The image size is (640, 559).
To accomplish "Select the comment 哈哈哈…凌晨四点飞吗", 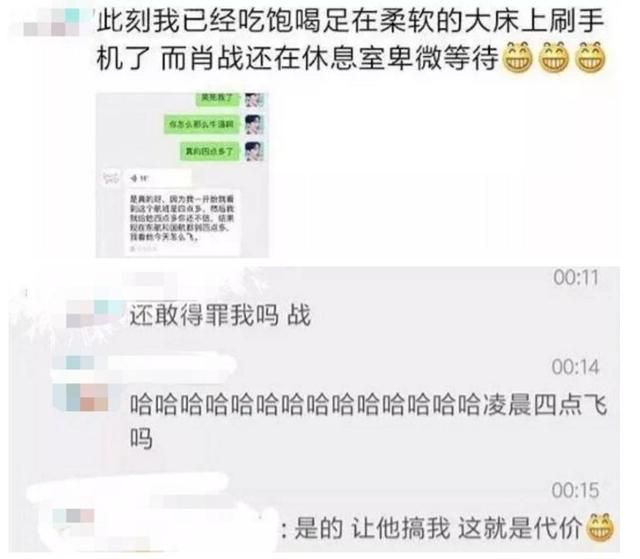I will tap(369, 421).
